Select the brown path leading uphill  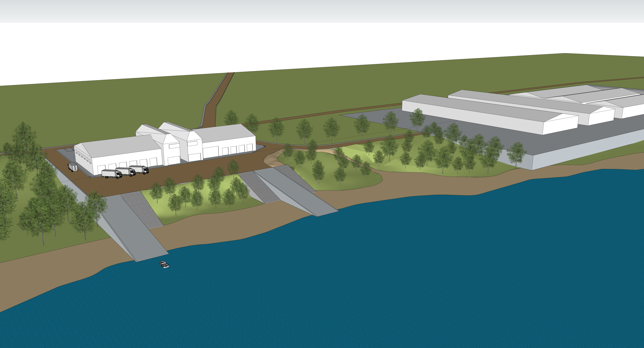[216, 98]
